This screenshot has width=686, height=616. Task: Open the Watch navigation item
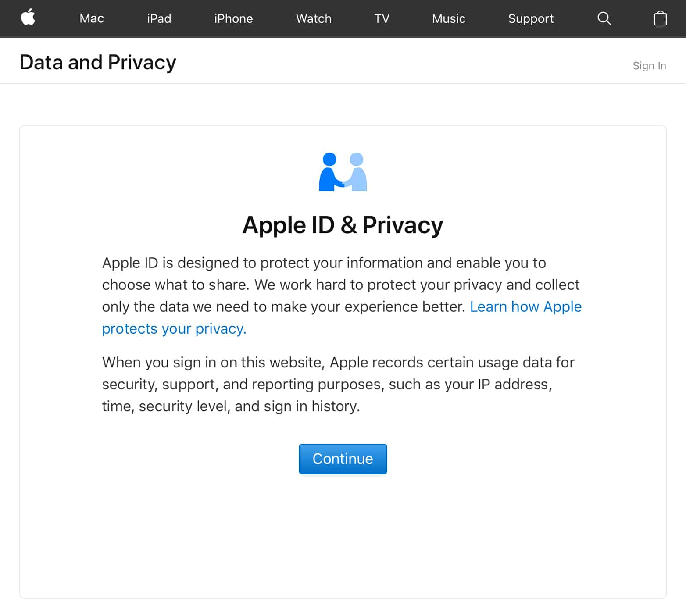coord(314,18)
